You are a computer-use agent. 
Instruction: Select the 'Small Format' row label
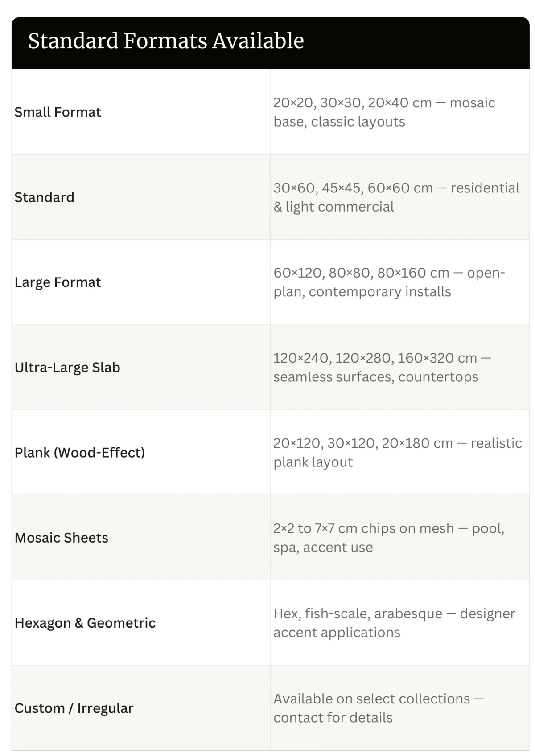(x=58, y=112)
